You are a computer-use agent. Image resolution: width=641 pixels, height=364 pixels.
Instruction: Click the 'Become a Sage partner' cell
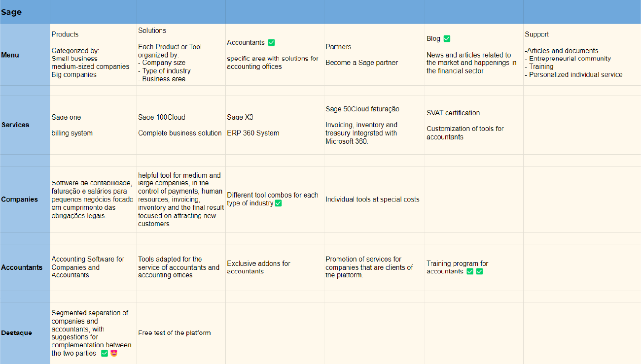[x=374, y=55]
